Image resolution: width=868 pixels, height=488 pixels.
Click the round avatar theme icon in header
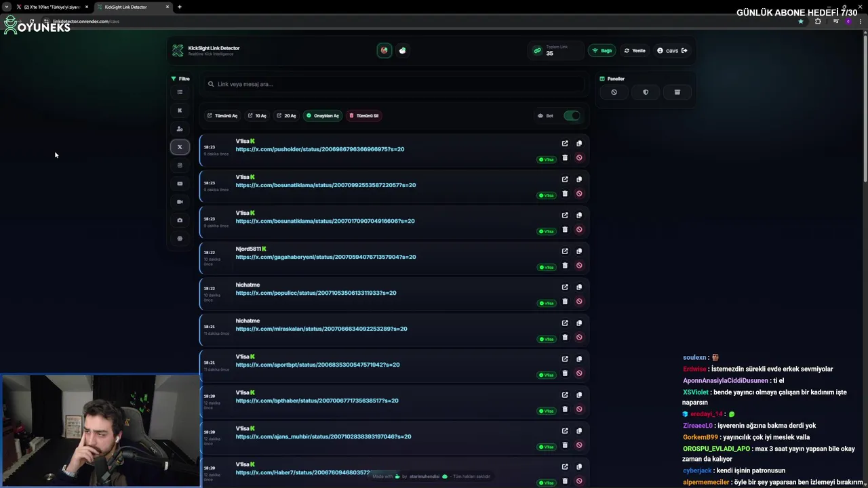pos(384,50)
